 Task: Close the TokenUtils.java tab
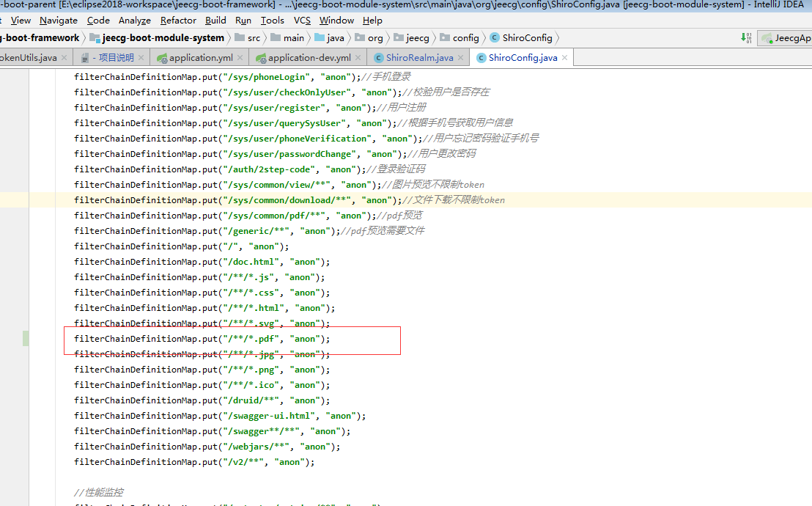pyautogui.click(x=63, y=56)
